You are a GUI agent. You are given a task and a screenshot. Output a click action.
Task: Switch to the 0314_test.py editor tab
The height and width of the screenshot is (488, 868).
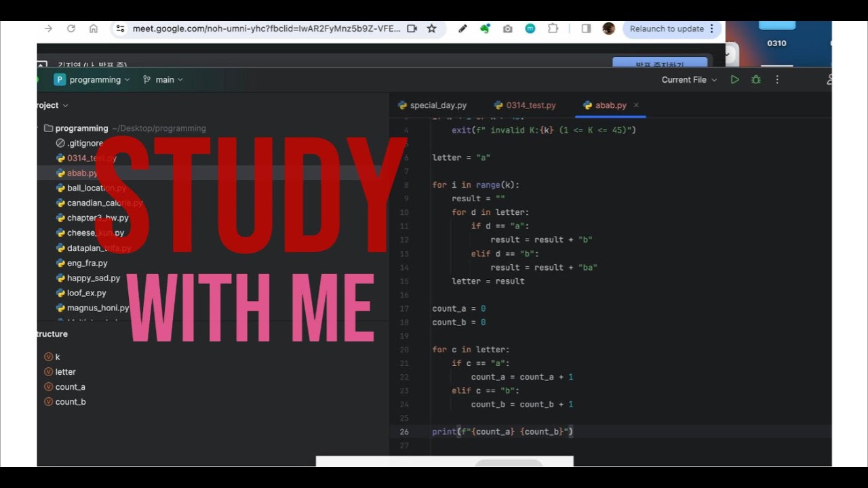[x=525, y=105]
